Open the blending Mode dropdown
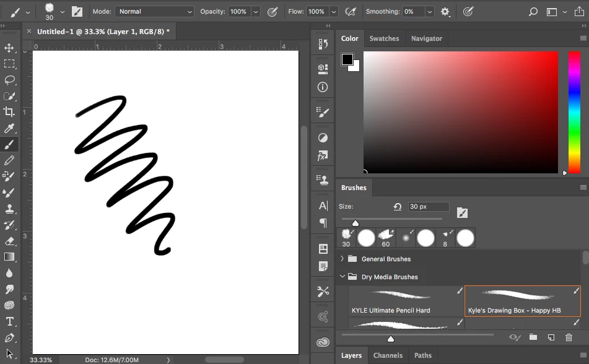Screen dimensions: 589x364 pos(154,12)
